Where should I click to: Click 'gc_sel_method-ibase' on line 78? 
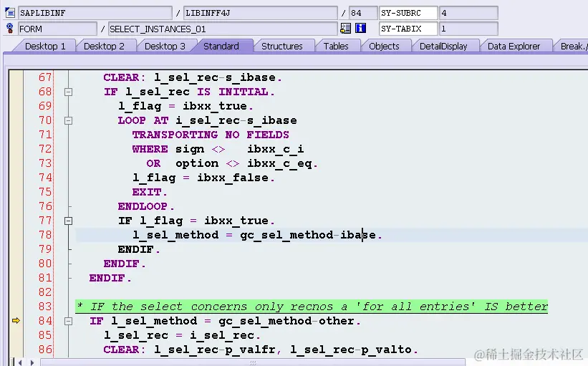pyautogui.click(x=308, y=235)
